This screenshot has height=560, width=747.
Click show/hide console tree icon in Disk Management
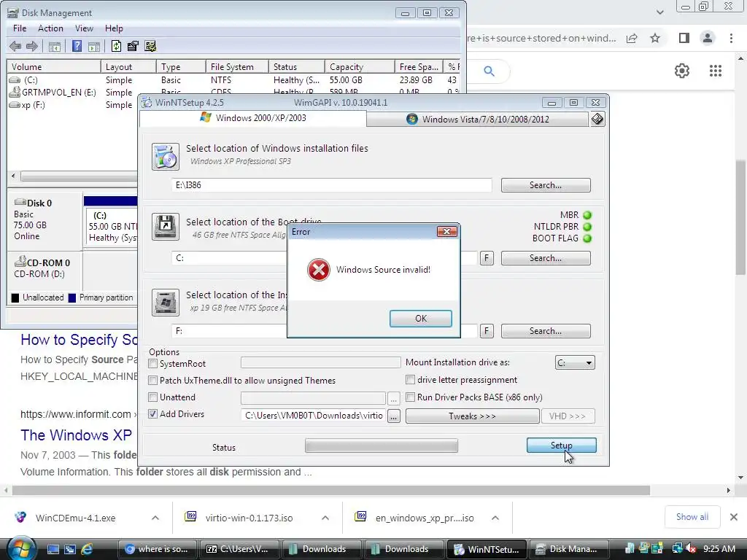tap(55, 46)
